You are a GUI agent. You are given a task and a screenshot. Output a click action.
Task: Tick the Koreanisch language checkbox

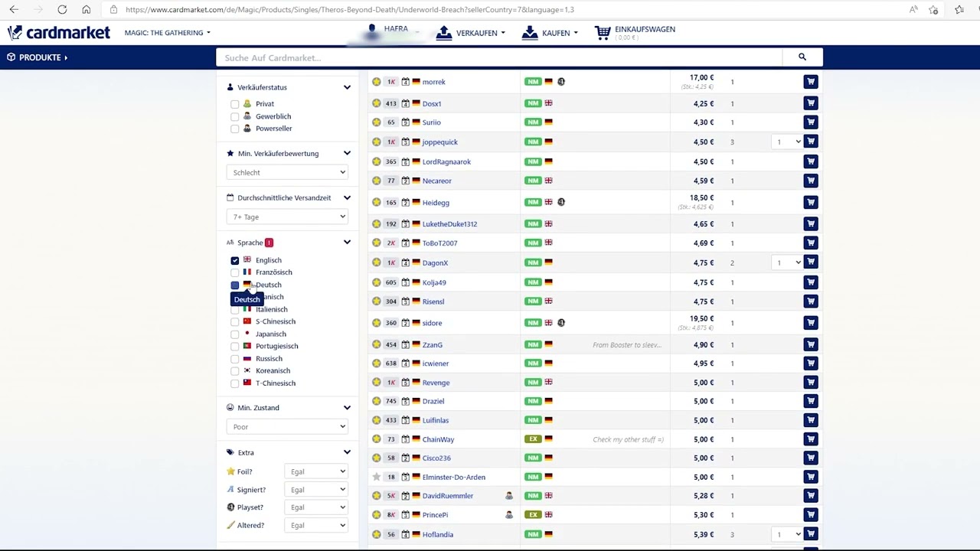235,370
